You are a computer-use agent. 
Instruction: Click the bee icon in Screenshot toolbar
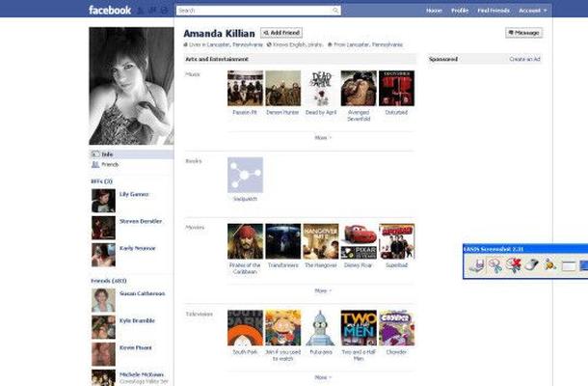click(550, 265)
